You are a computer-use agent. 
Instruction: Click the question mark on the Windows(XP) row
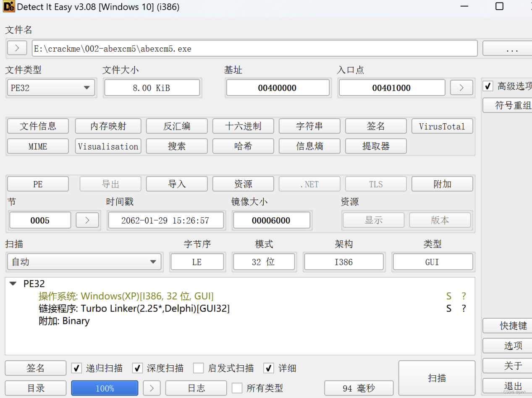point(464,297)
